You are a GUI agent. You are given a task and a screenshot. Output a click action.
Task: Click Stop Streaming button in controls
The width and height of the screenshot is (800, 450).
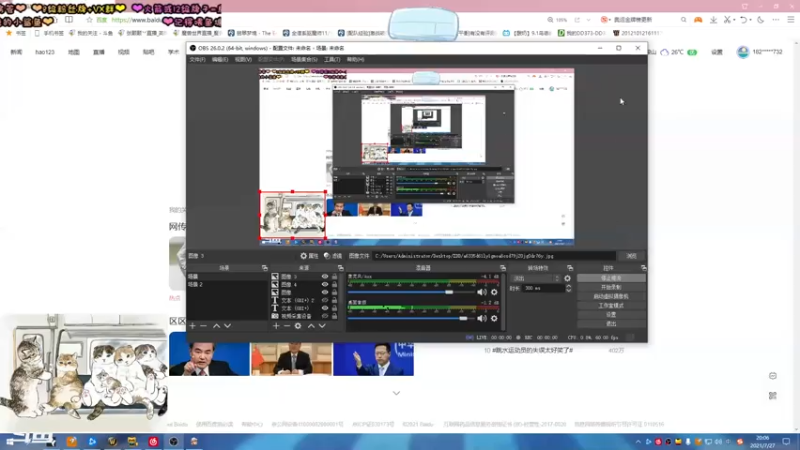point(611,278)
